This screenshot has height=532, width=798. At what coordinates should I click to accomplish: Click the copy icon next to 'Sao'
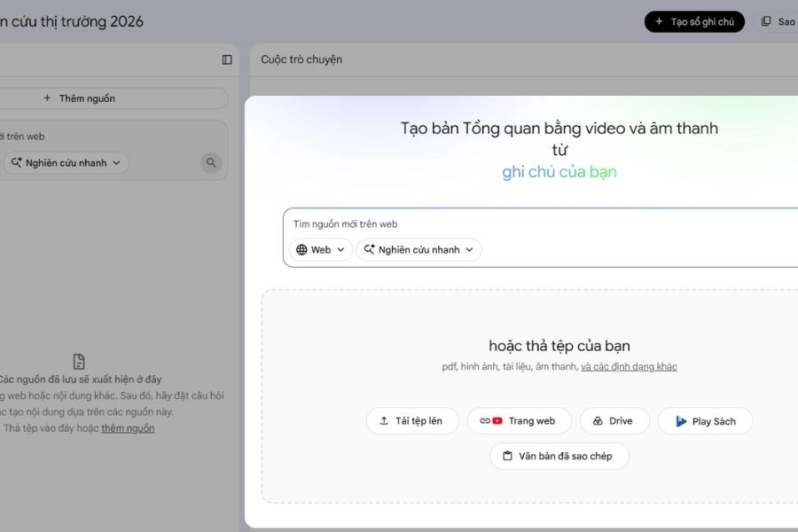[766, 21]
